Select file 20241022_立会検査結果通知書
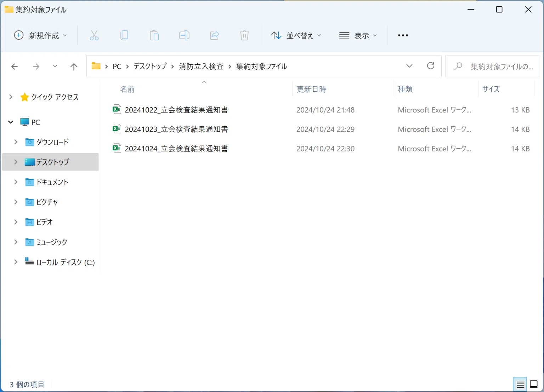Image resolution: width=544 pixels, height=392 pixels. point(176,110)
